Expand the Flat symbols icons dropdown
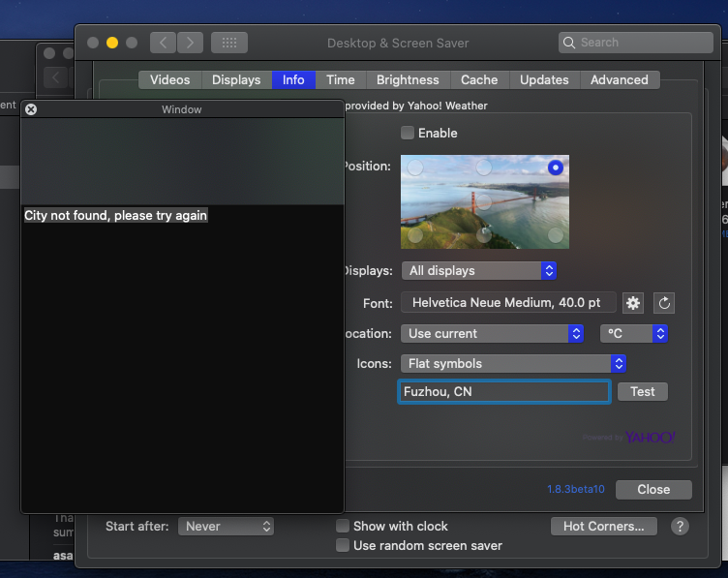Screen dimensions: 728x578 tap(513, 363)
